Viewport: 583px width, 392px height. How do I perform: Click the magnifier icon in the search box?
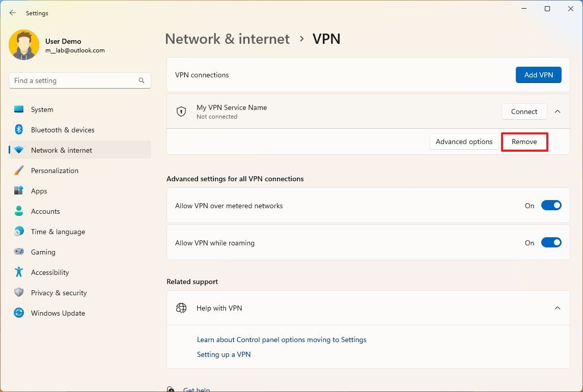pos(141,80)
